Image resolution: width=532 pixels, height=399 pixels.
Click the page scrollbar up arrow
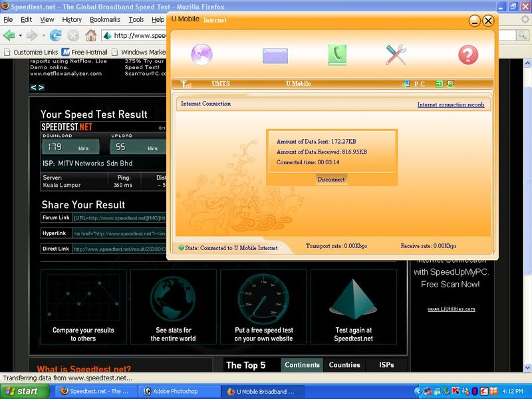[x=527, y=63]
